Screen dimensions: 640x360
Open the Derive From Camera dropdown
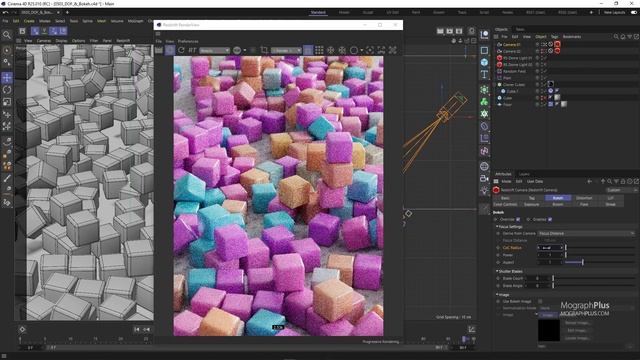(586, 233)
